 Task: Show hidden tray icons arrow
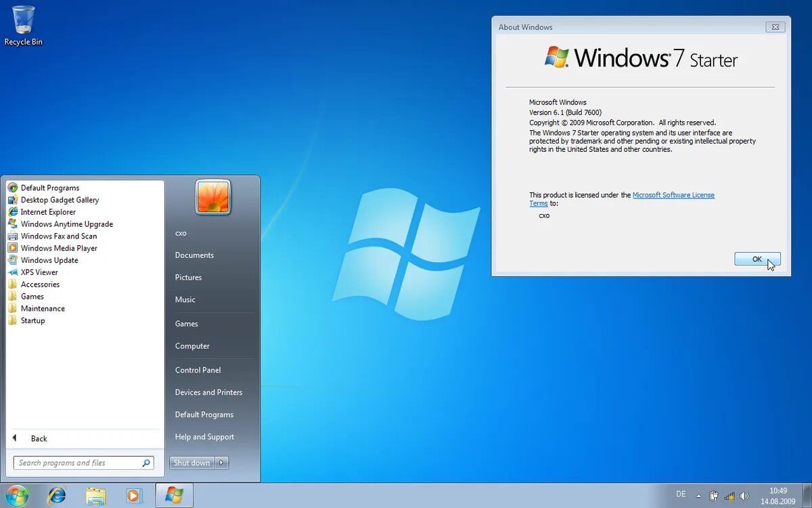tap(698, 496)
